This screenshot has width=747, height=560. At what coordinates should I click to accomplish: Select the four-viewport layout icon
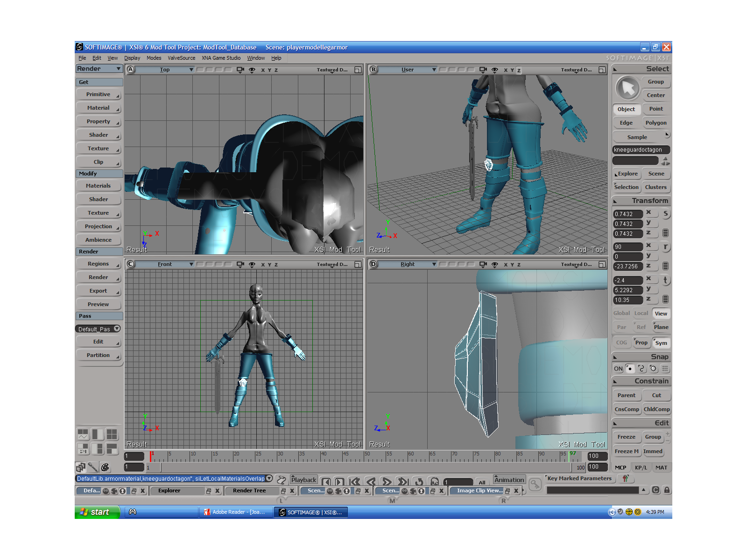tap(112, 434)
